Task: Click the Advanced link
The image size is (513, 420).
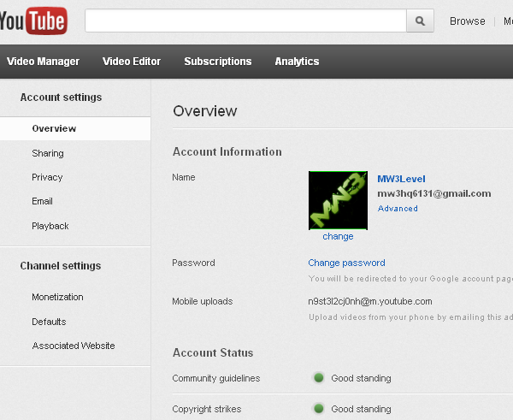Action: coord(398,209)
